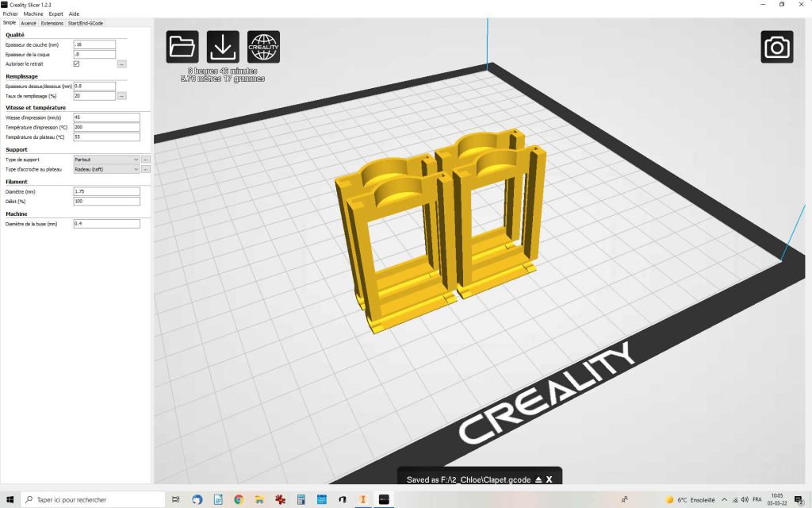Switch to the Avancé tab
The image size is (812, 508).
[29, 23]
